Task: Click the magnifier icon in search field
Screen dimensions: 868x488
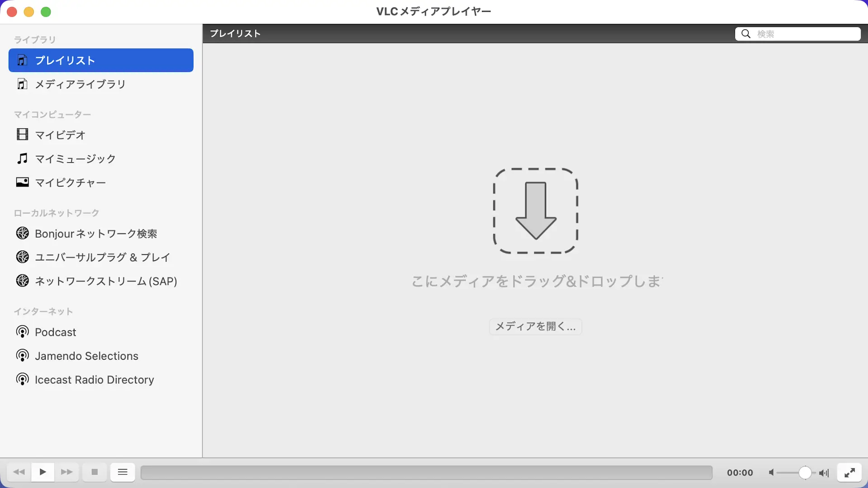Action: (746, 34)
